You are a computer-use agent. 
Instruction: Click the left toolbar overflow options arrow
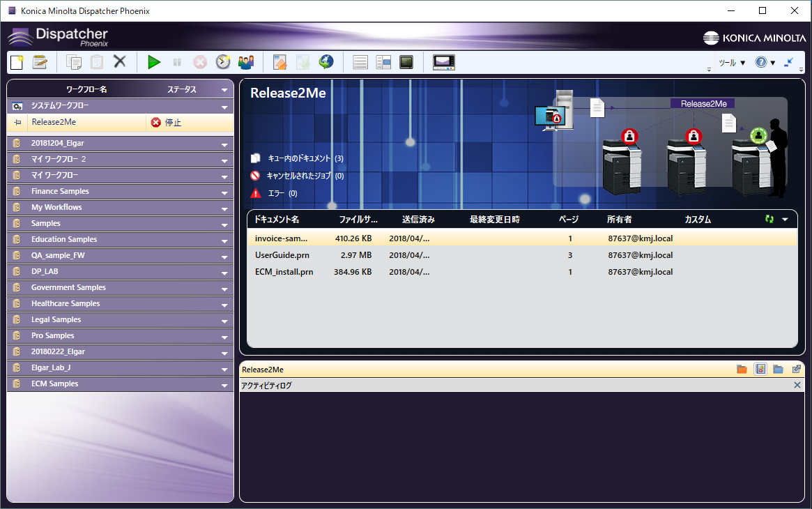[709, 70]
